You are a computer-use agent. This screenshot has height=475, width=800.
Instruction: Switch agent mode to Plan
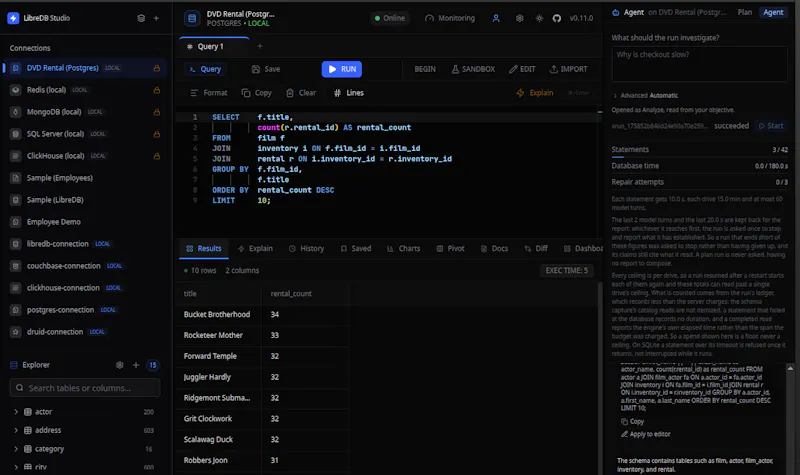point(744,12)
